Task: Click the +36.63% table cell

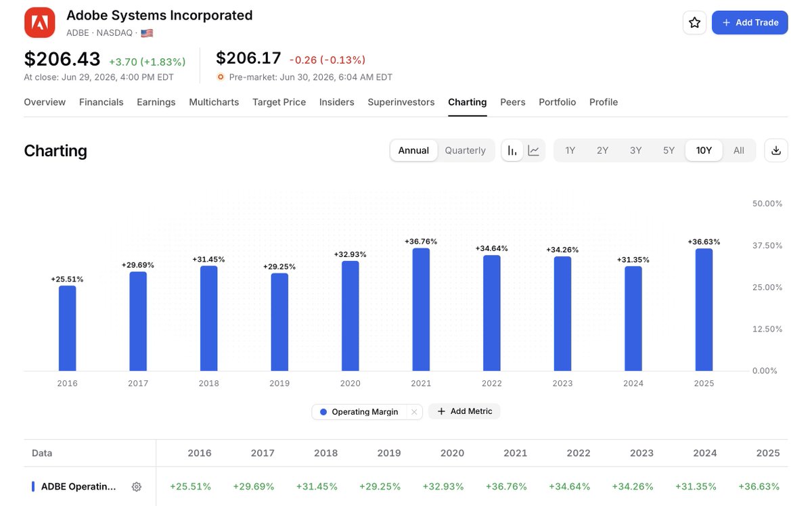Action: 759,486
